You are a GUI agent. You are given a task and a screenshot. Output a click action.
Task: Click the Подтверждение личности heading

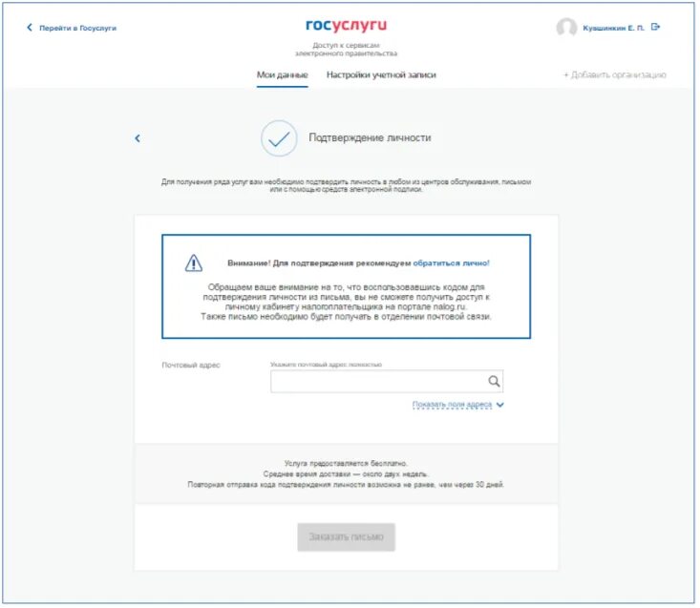coord(371,137)
